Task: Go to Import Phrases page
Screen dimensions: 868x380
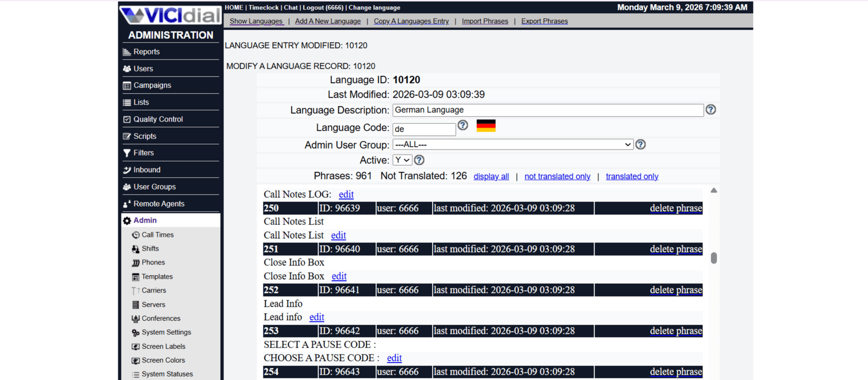Action: [x=485, y=21]
